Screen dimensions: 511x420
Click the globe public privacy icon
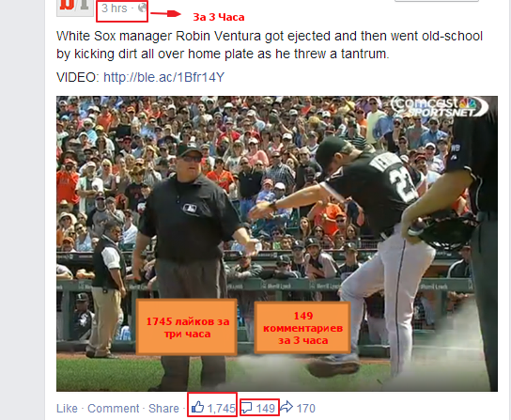click(142, 8)
